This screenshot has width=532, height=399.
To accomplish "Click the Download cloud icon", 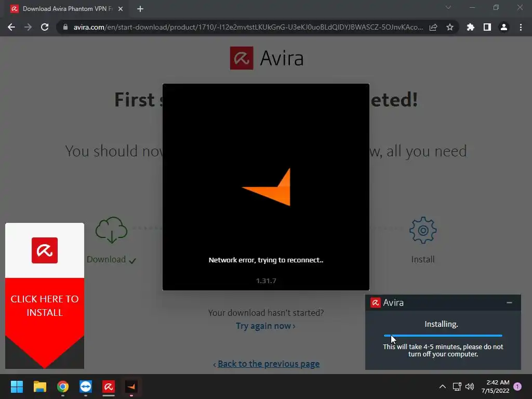I will coord(111,230).
